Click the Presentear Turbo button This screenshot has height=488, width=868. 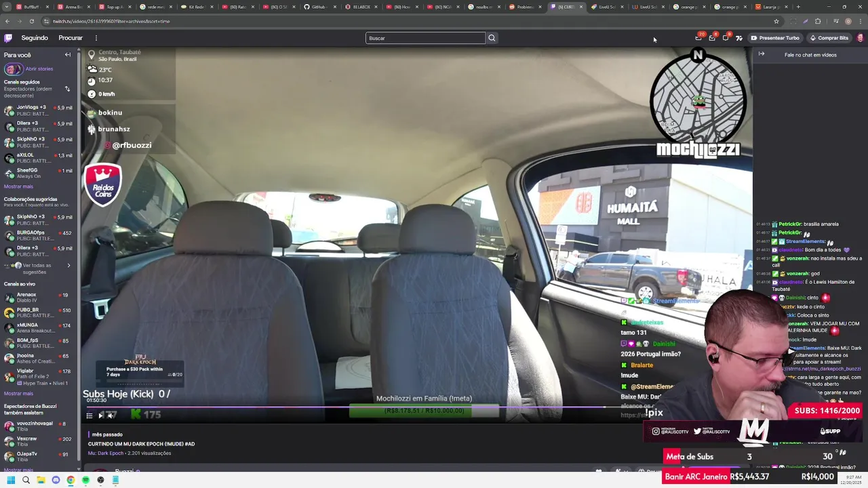coord(775,38)
